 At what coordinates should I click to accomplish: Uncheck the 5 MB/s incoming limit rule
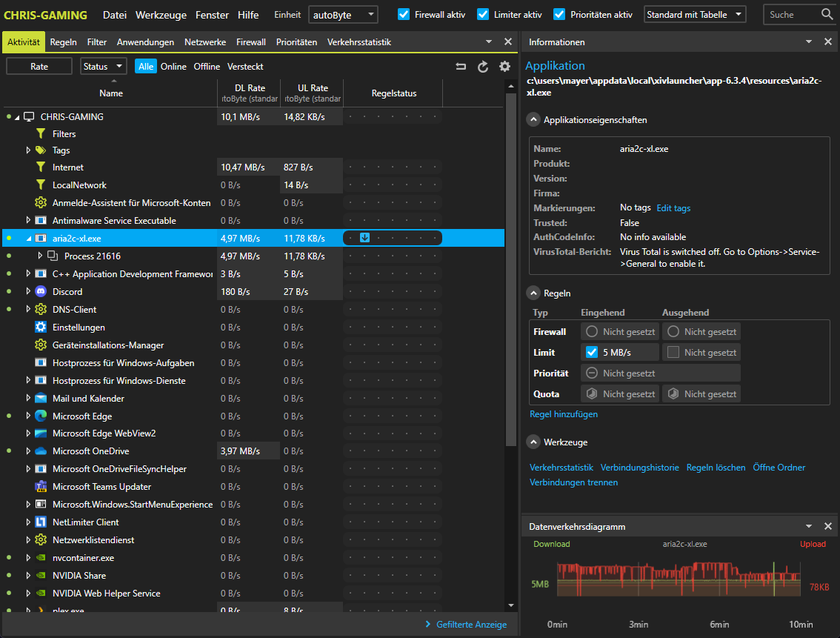[591, 351]
